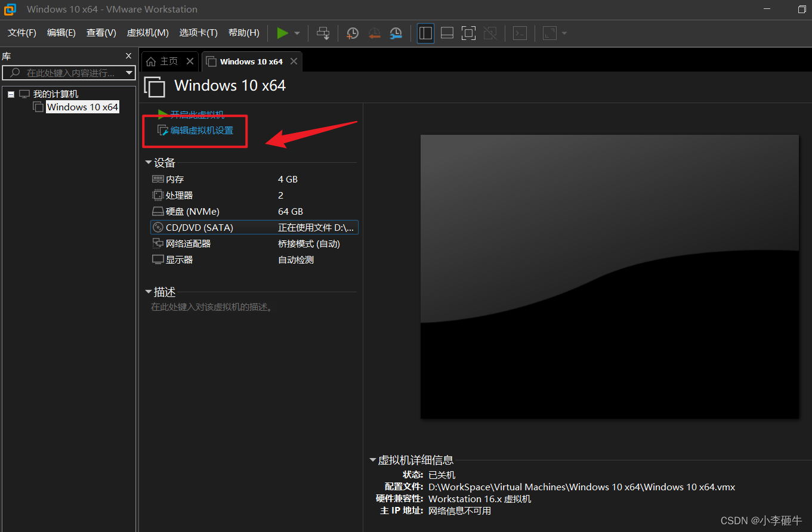The height and width of the screenshot is (532, 812).
Task: Click the .vmx configuration file path
Action: [582, 487]
